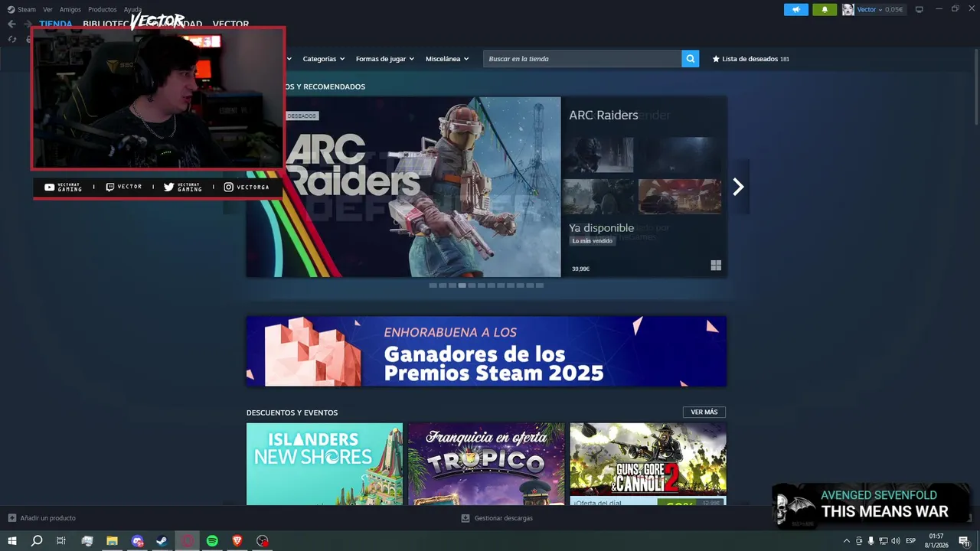Click the search magnifier button

pyautogui.click(x=691, y=59)
